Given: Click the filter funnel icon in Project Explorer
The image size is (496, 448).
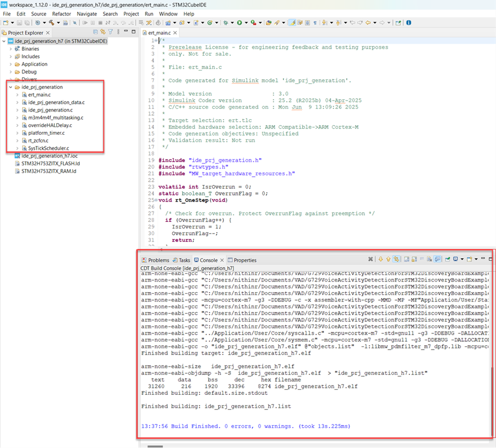Looking at the screenshot, I should click(110, 33).
